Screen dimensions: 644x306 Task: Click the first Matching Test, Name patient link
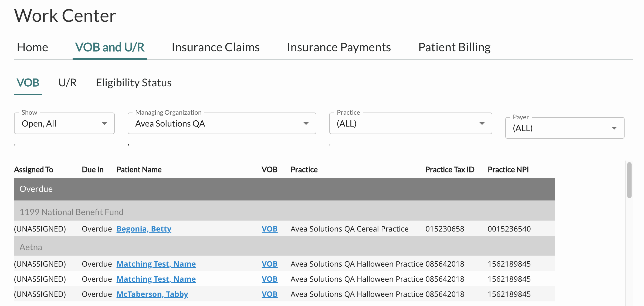click(156, 264)
